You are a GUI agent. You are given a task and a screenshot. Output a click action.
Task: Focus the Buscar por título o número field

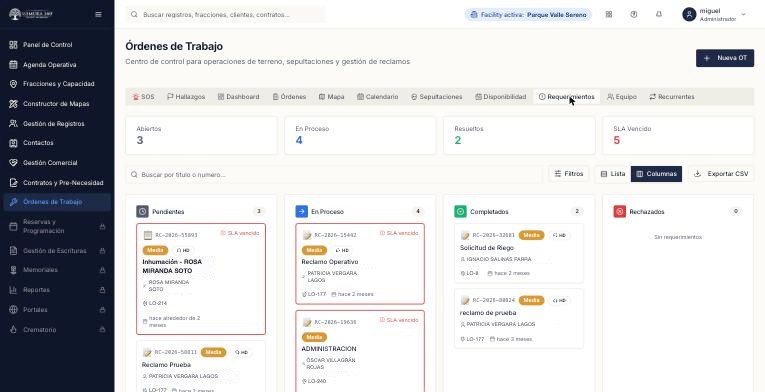click(334, 174)
